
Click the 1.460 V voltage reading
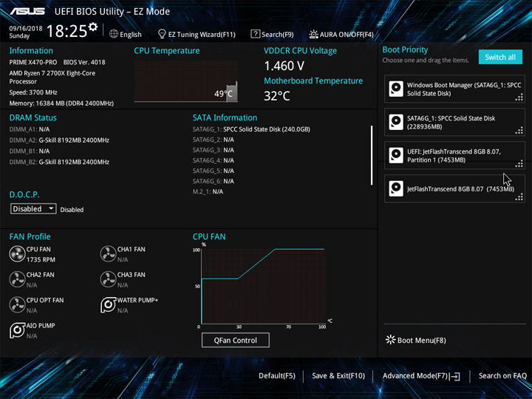point(284,66)
